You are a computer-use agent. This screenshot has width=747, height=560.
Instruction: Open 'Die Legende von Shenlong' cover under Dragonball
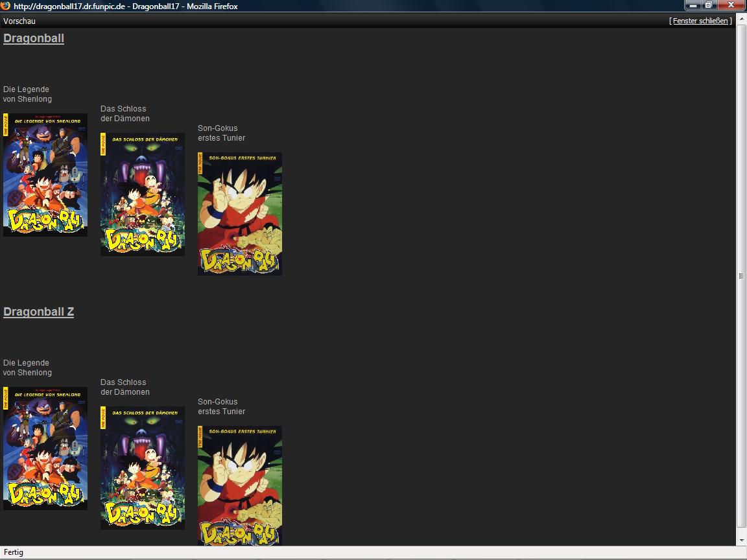pos(45,175)
